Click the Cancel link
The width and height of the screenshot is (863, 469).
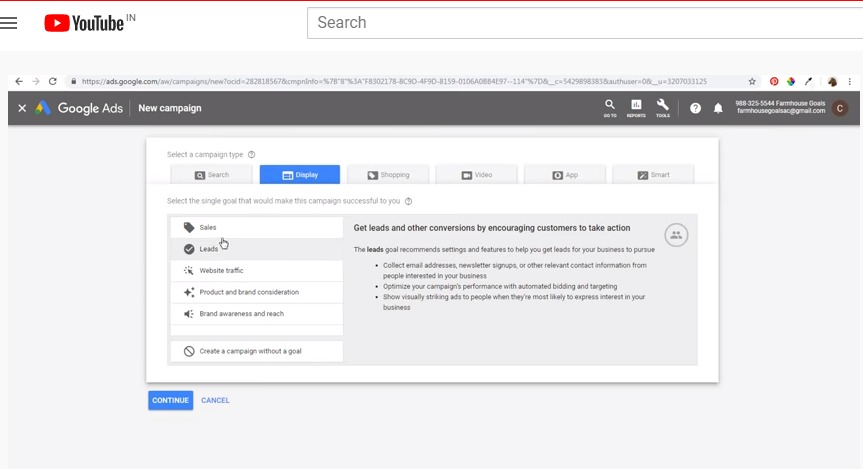point(215,400)
